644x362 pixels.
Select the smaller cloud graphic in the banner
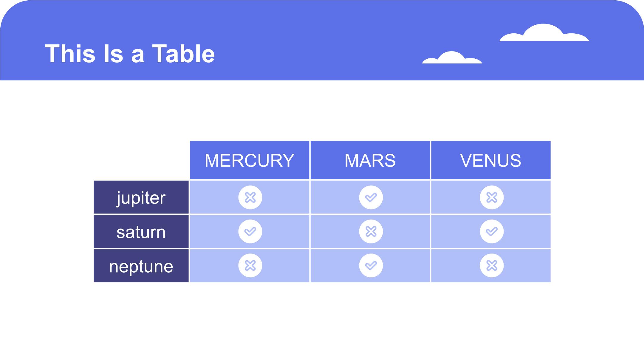452,58
